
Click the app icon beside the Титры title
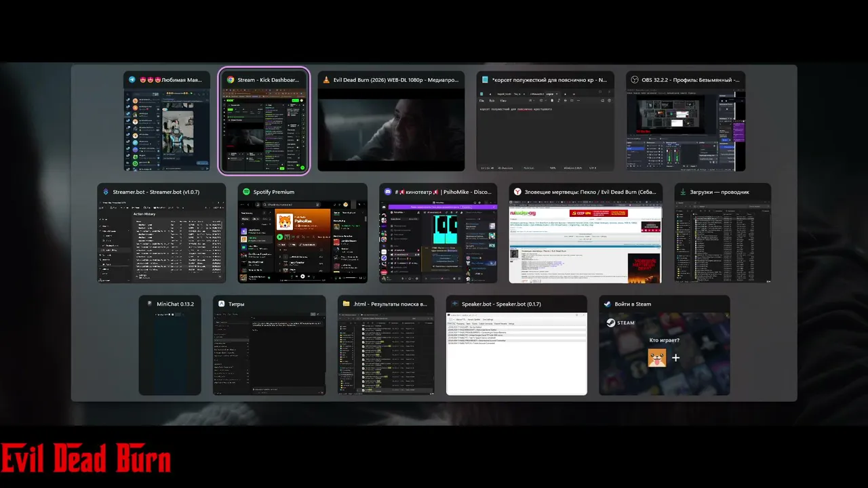(222, 304)
